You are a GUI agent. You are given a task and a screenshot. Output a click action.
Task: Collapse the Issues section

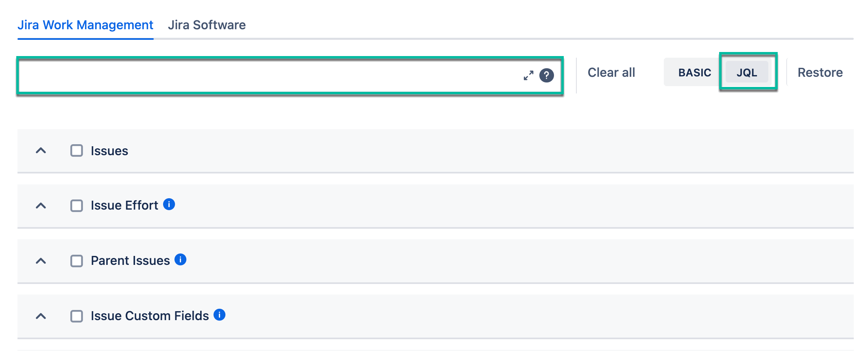pyautogui.click(x=40, y=151)
